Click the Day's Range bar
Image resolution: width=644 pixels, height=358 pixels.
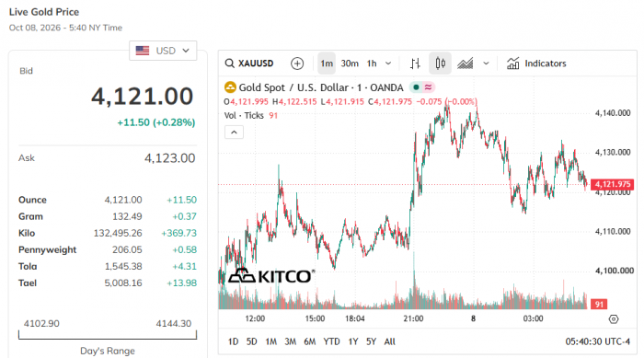coord(108,335)
